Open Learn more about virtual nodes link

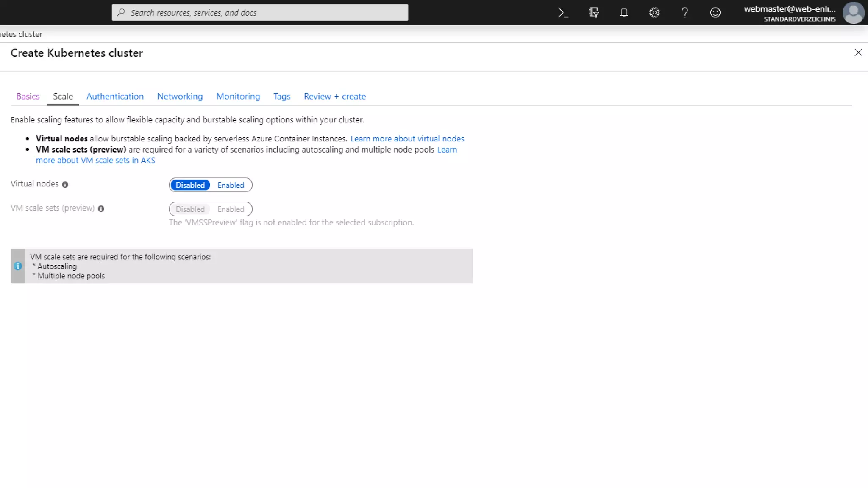[407, 139]
